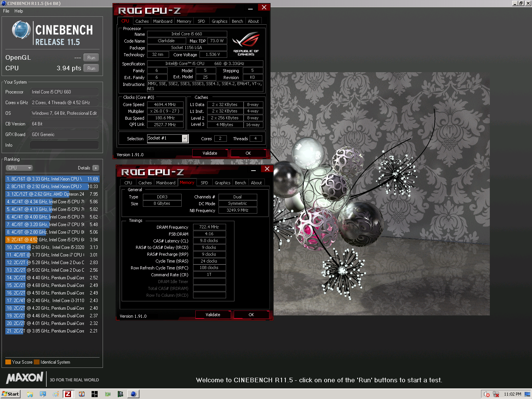The height and width of the screenshot is (399, 532).
Task: Click the green graphics card taskbar icon
Action: [108, 394]
